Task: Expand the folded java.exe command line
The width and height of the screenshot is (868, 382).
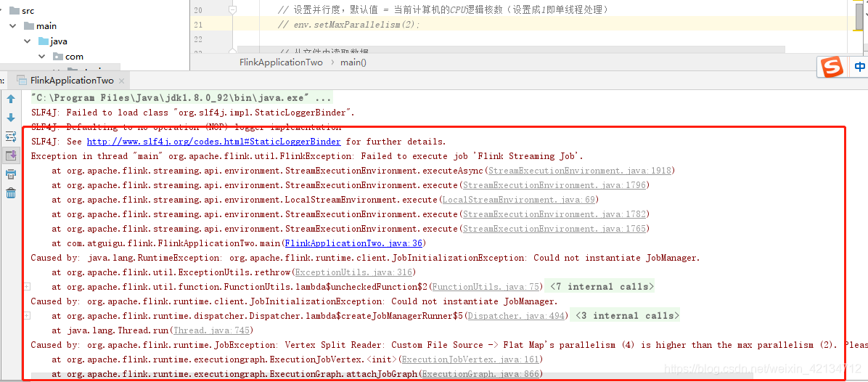Action: click(181, 98)
